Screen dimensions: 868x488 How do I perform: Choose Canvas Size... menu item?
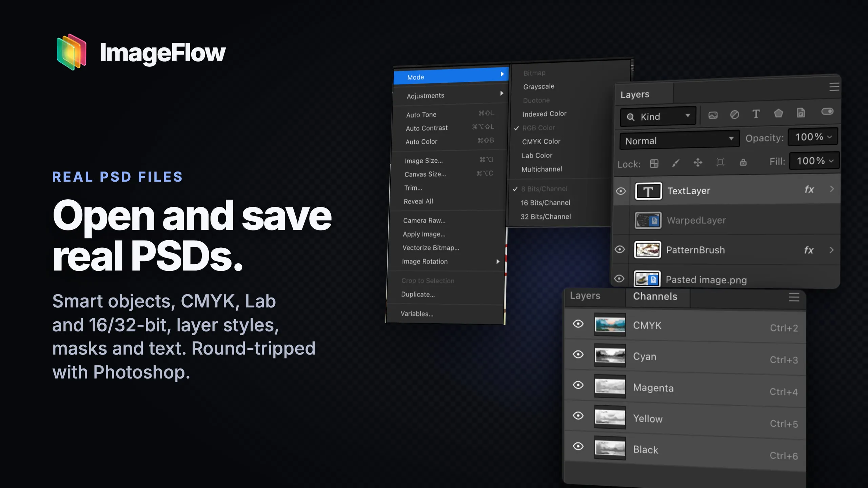pos(448,174)
